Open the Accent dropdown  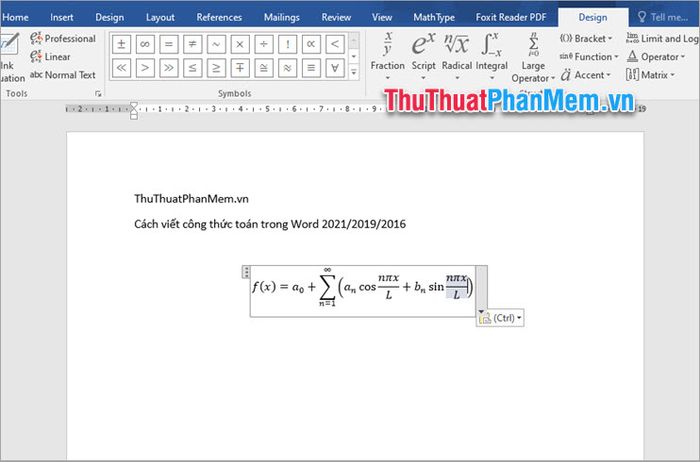585,75
